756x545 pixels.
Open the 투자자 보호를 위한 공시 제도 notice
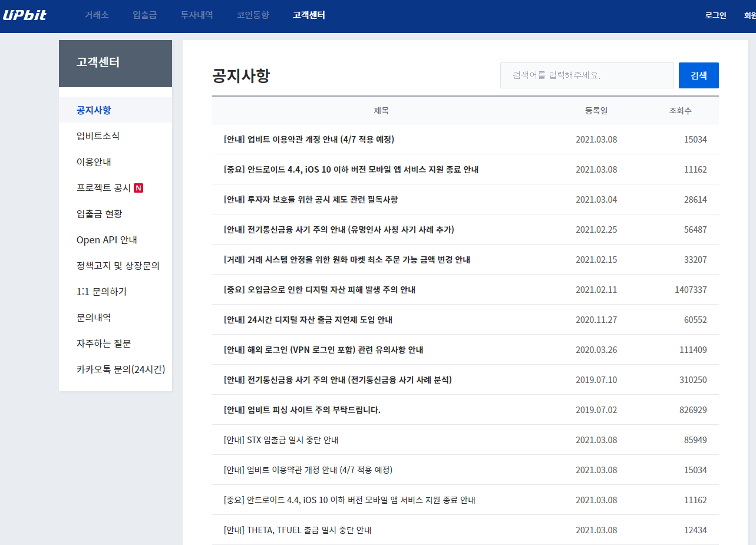(x=311, y=200)
